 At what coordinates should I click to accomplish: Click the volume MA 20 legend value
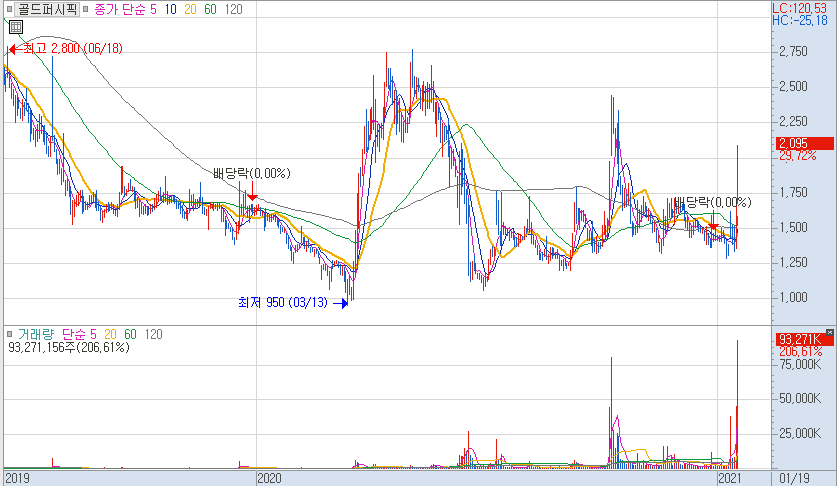point(110,334)
